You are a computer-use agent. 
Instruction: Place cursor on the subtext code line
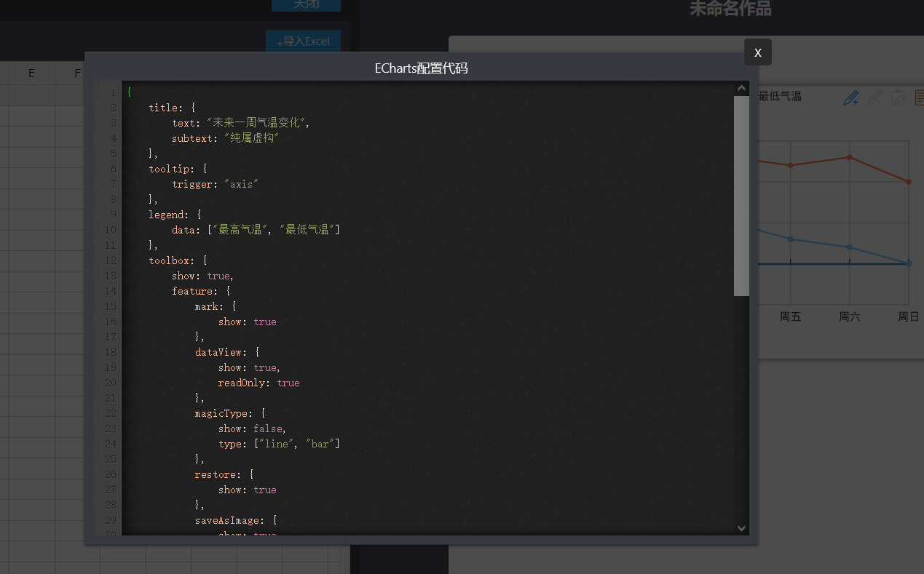[225, 138]
